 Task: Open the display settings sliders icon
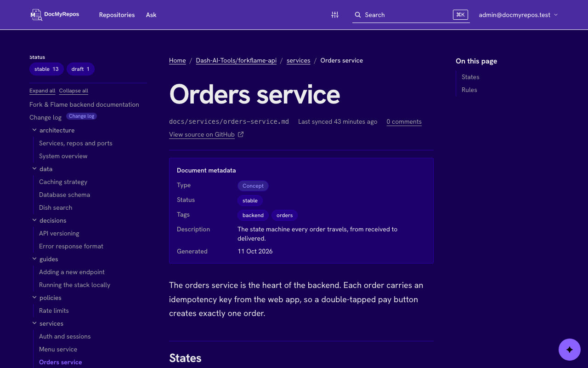[x=335, y=15]
